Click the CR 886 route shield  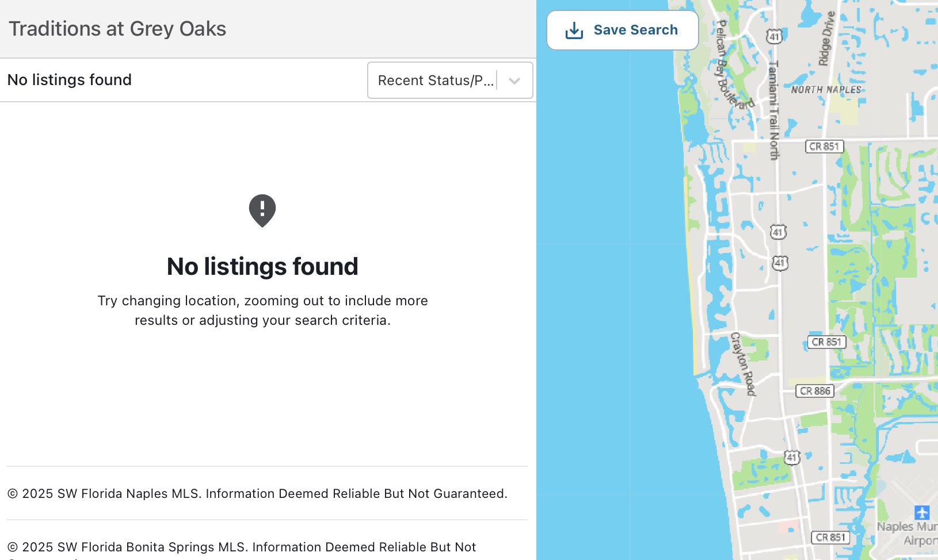click(815, 391)
